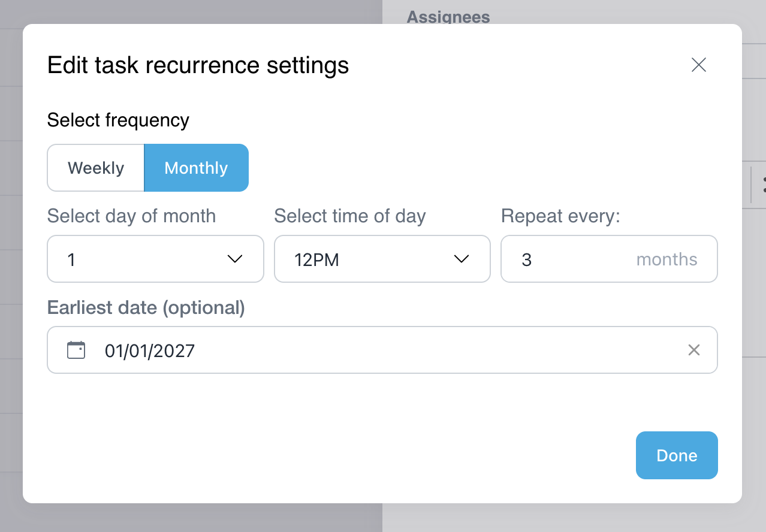Viewport: 766px width, 532px height.
Task: Select Monthly frequency
Action: point(197,168)
